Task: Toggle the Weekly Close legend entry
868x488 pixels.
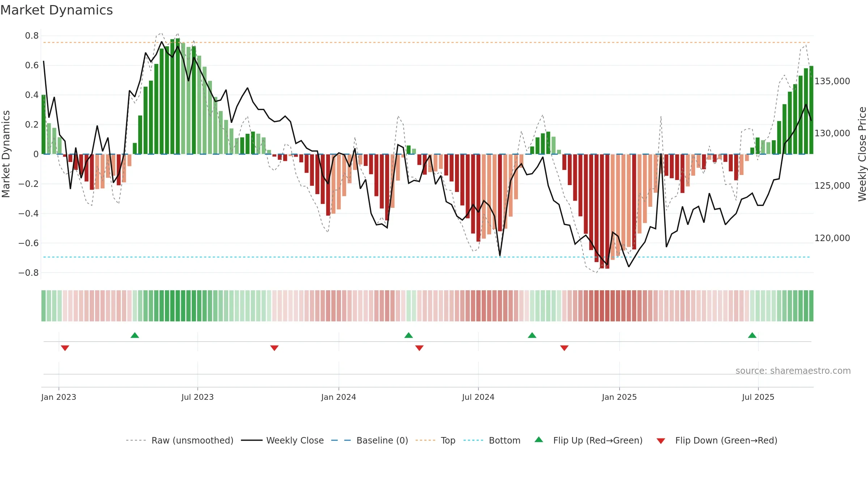Action: click(282, 440)
